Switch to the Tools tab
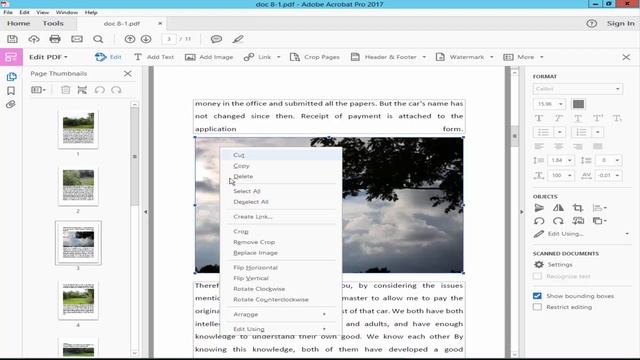The width and height of the screenshot is (640, 360). tap(53, 24)
